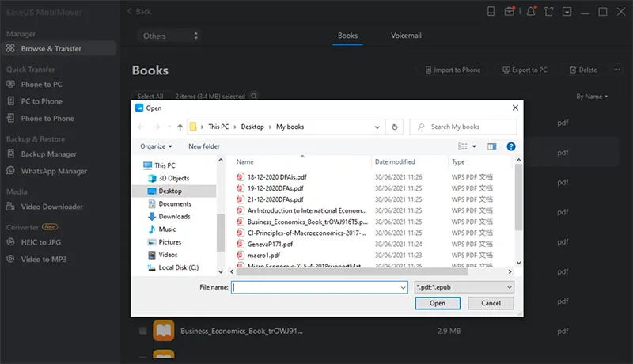Expand the address bar history dropdown
Image resolution: width=633 pixels, height=364 pixels.
coord(377,127)
